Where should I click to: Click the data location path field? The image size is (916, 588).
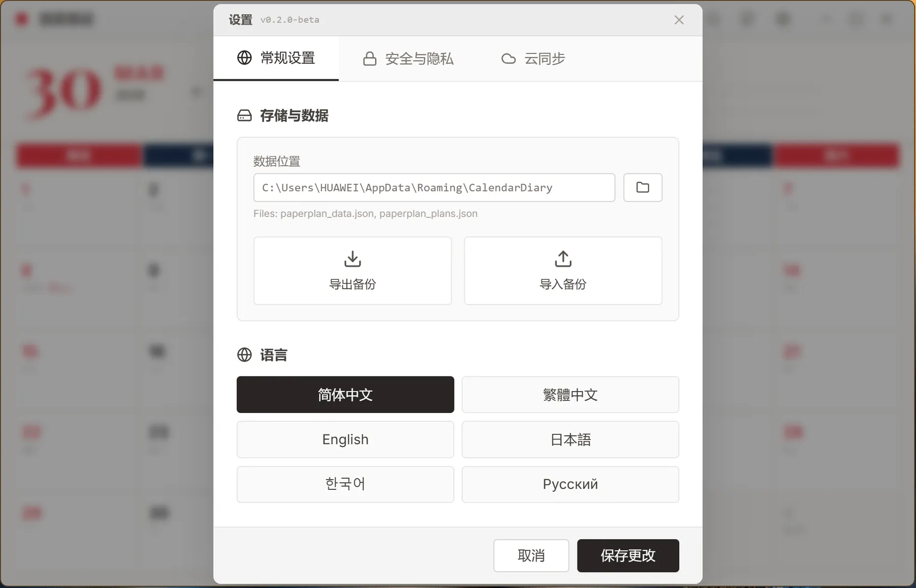[434, 188]
